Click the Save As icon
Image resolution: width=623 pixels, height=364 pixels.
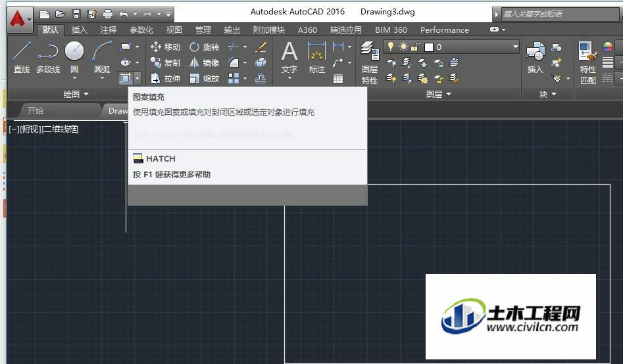tap(92, 14)
